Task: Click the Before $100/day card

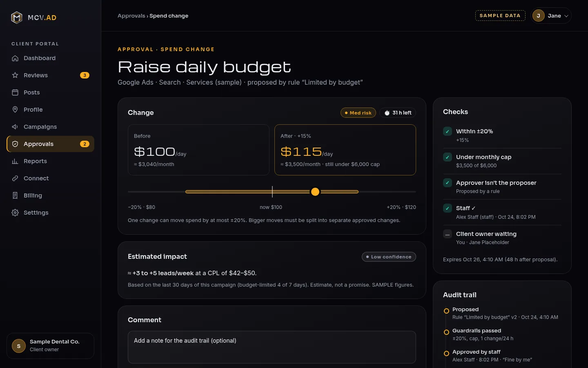Action: (198, 150)
